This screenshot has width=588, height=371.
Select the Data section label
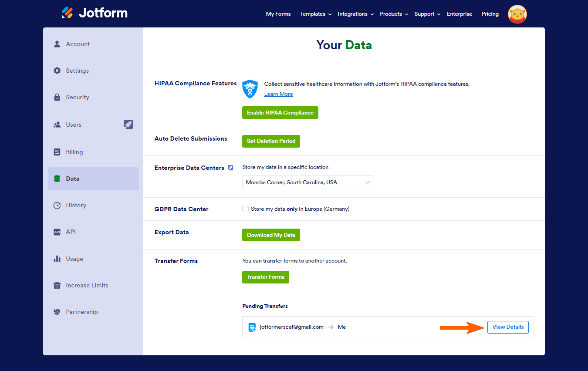[73, 179]
